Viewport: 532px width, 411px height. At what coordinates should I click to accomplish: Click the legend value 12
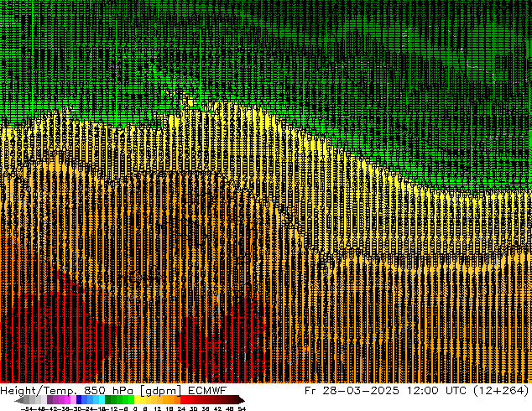tap(158, 409)
